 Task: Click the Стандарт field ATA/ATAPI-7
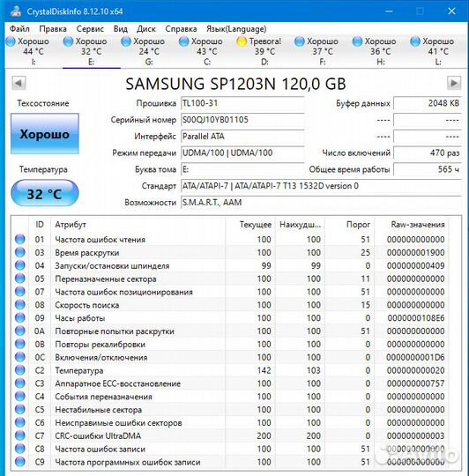click(321, 186)
